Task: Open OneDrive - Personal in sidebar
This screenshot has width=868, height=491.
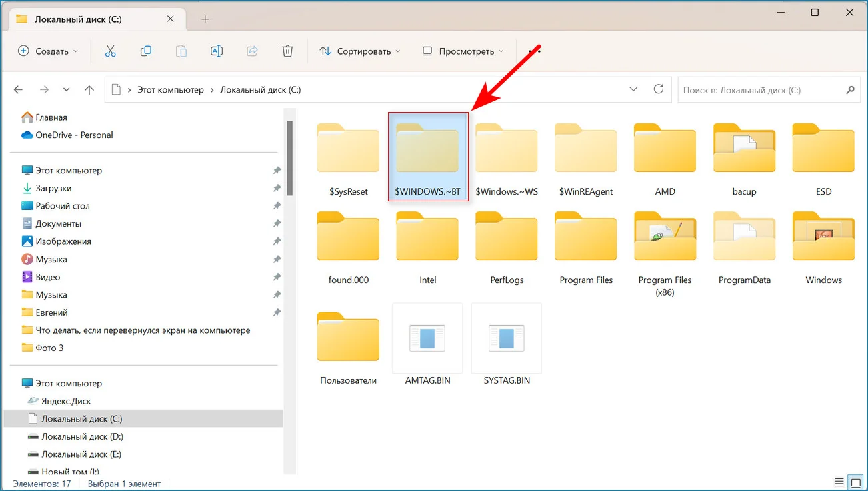Action: [67, 135]
